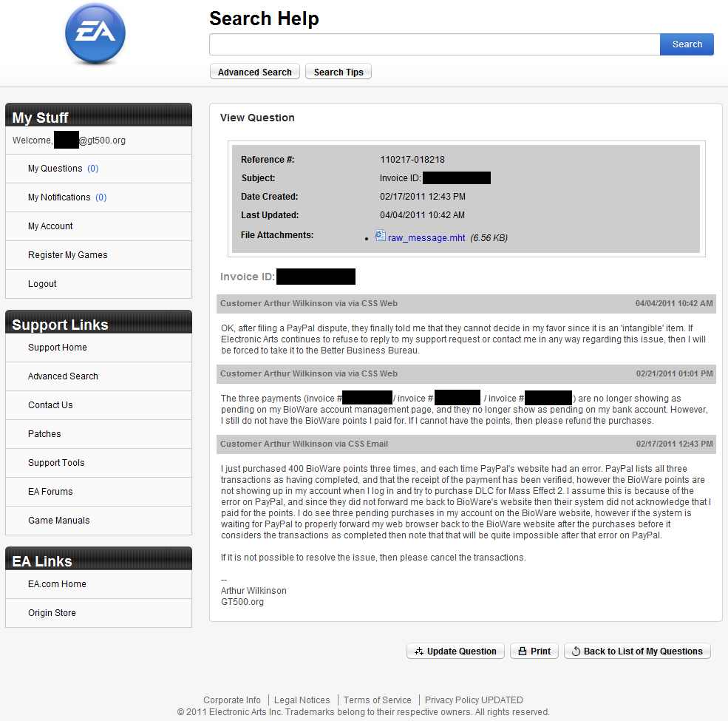Image resolution: width=728 pixels, height=721 pixels.
Task: Go Back to List of My Questions
Action: point(637,651)
